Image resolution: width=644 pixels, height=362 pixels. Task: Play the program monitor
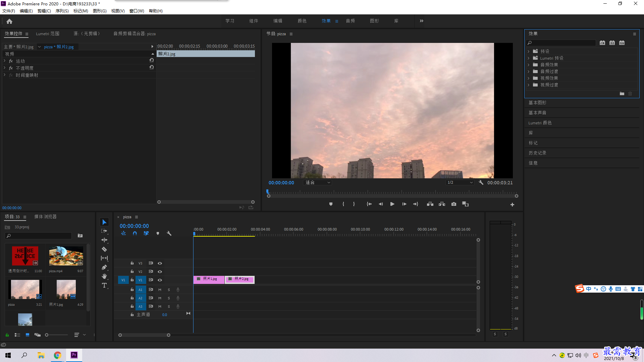coord(392,204)
